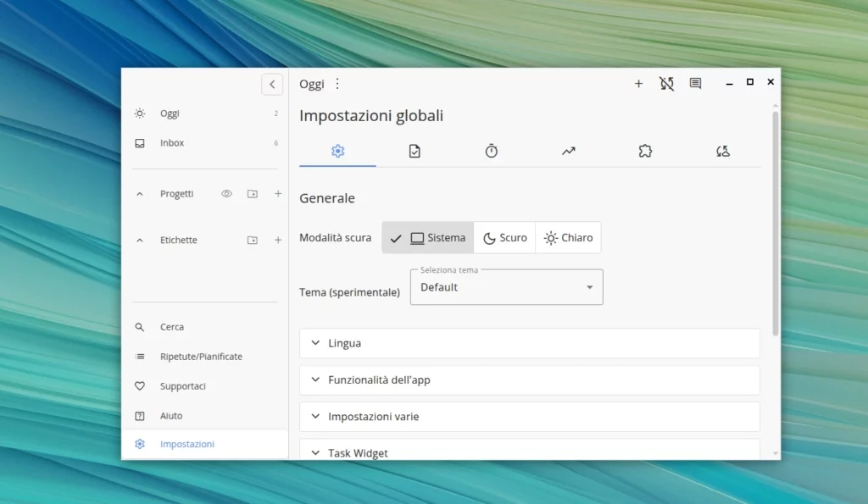The width and height of the screenshot is (868, 504).
Task: Switch to the checklist settings tab
Action: tap(414, 151)
